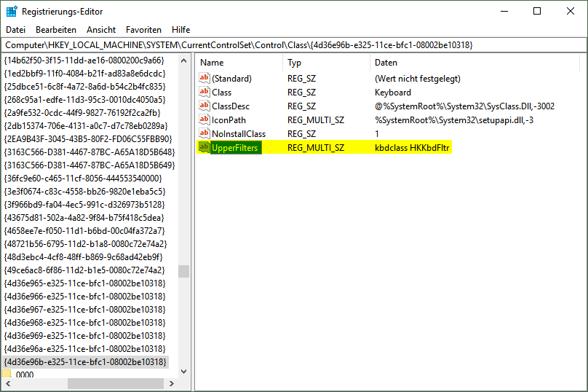This screenshot has height=392, width=588.
Task: Select the 0000 subkey folder icon
Action: pyautogui.click(x=7, y=374)
